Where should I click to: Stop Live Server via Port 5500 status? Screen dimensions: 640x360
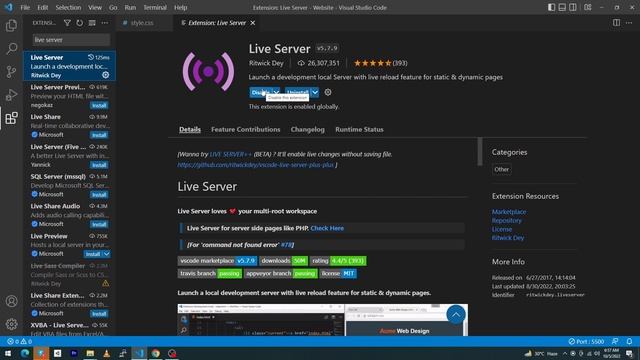[586, 341]
